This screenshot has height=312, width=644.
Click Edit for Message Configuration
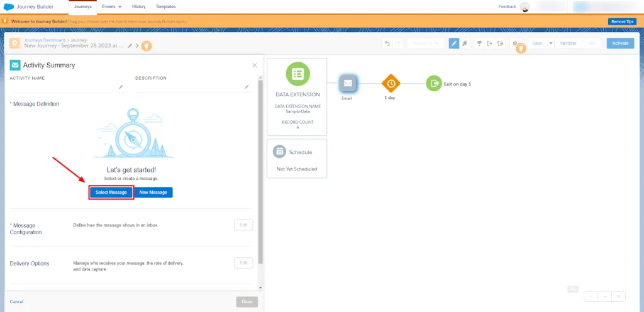[x=243, y=225]
